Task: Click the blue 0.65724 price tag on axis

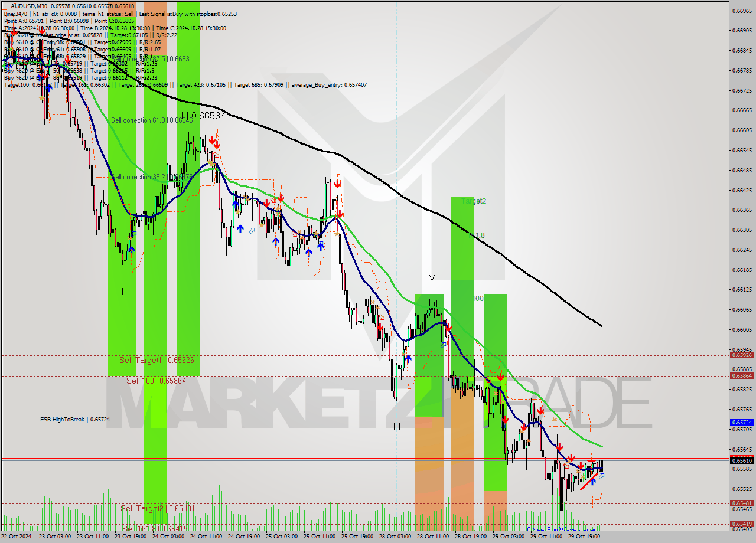Action: [742, 423]
